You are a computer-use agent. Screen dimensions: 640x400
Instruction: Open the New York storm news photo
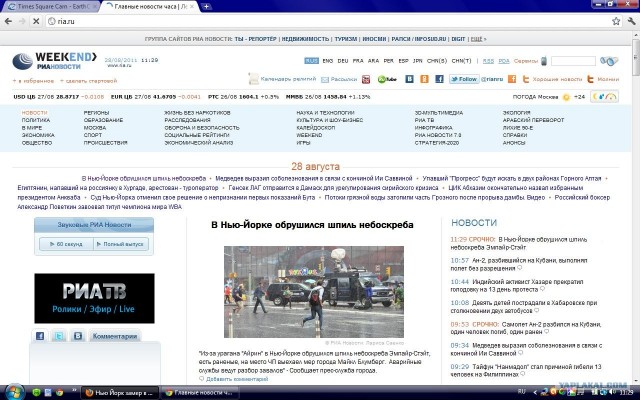click(x=313, y=292)
